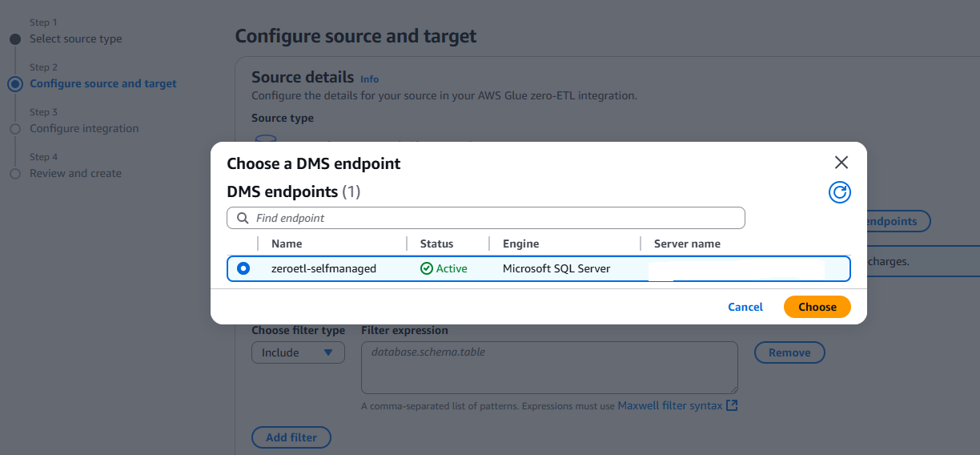
Task: Go to Step 3 Configure integration
Action: click(84, 129)
